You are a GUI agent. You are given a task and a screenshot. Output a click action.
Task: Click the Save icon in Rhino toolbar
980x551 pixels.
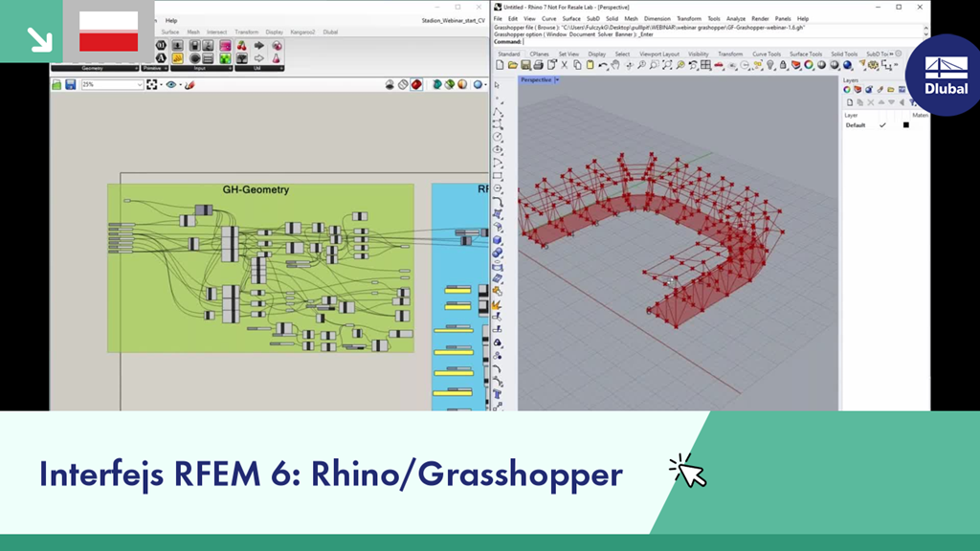(x=525, y=65)
